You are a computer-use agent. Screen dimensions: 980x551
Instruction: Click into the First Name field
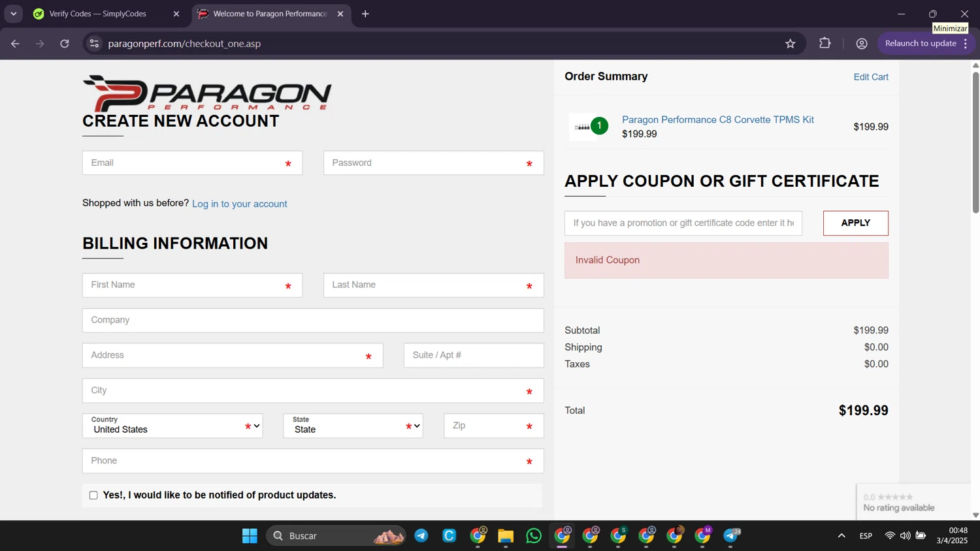coord(192,285)
